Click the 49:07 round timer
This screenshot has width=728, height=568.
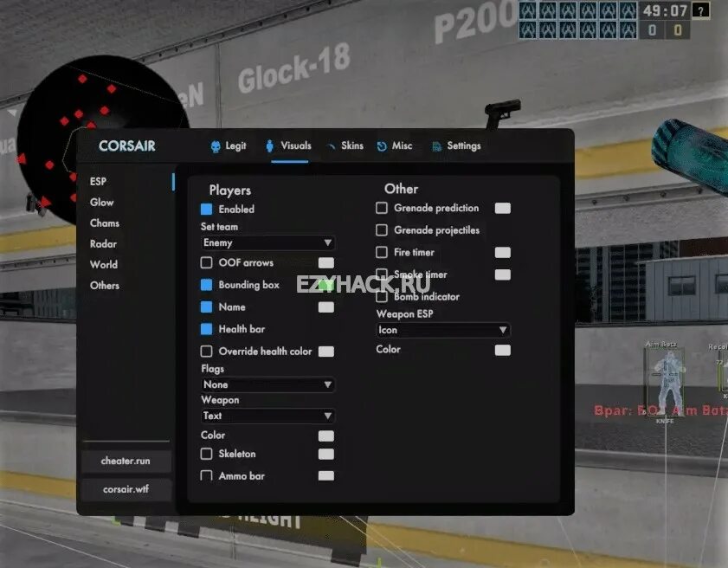tap(665, 10)
